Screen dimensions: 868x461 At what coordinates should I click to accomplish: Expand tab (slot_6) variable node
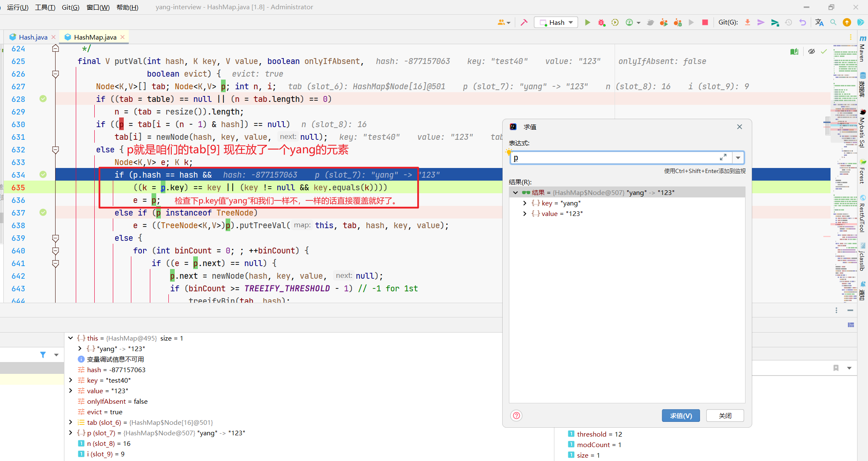70,422
